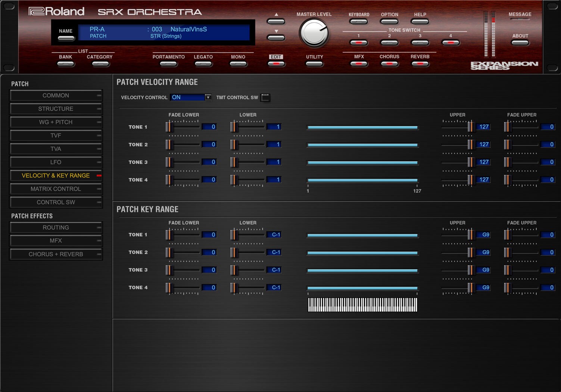Toggle Tone Switch 1
This screenshot has height=392, width=561.
[x=359, y=43]
